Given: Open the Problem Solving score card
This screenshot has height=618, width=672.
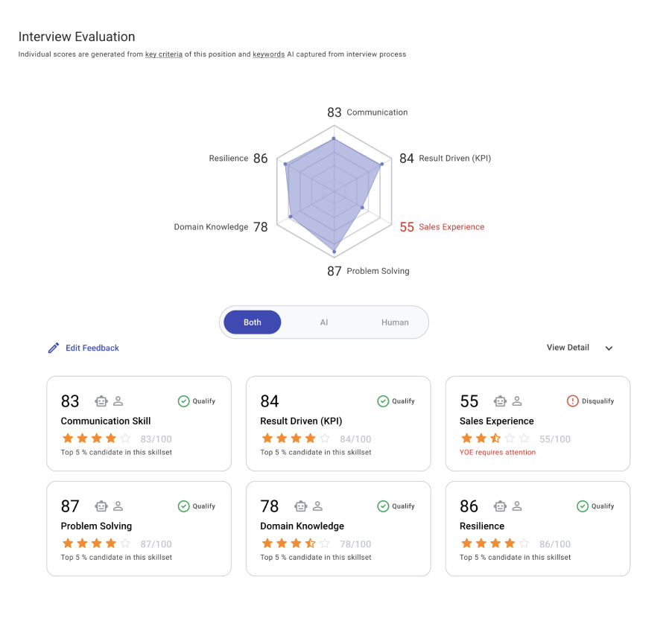Looking at the screenshot, I should [x=139, y=529].
